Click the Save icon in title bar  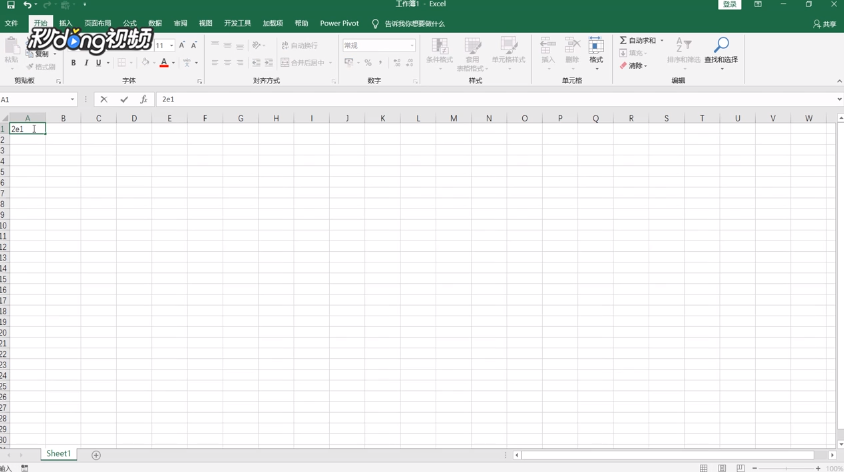coord(10,5)
